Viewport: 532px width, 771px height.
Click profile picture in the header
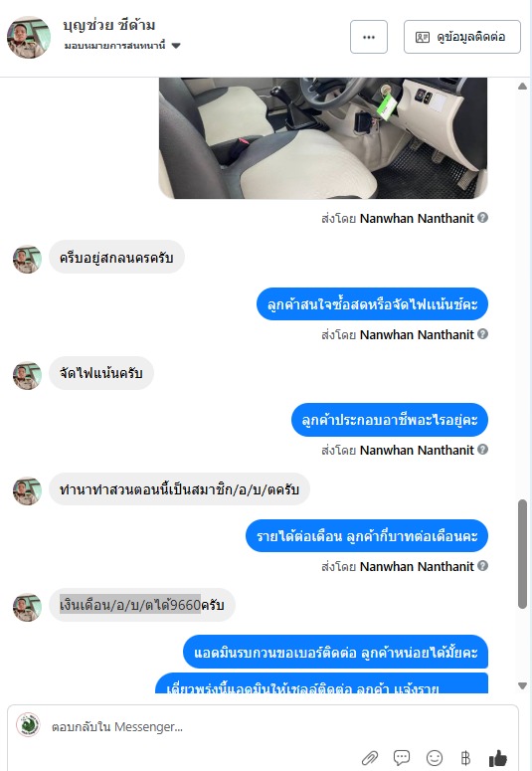[29, 37]
